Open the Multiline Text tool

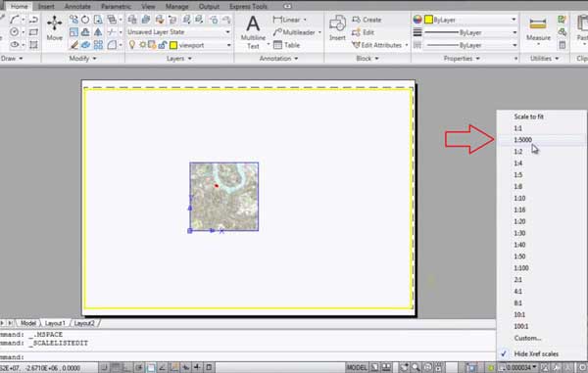pos(253,32)
